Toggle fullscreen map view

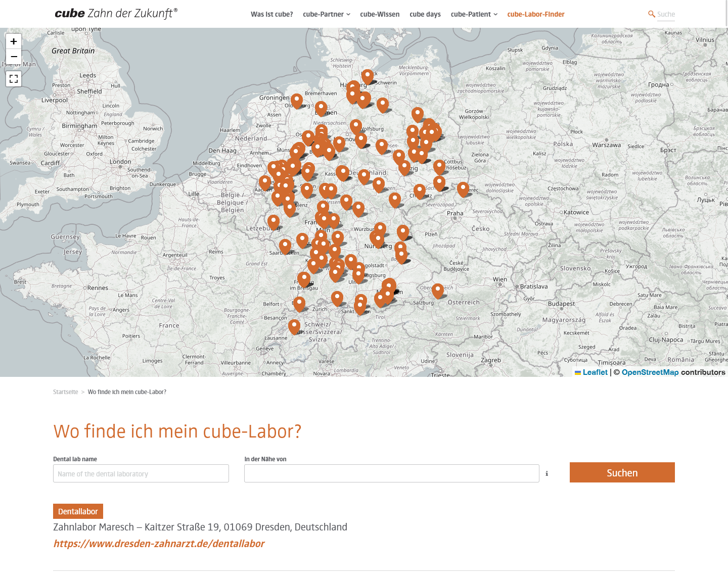tap(14, 79)
